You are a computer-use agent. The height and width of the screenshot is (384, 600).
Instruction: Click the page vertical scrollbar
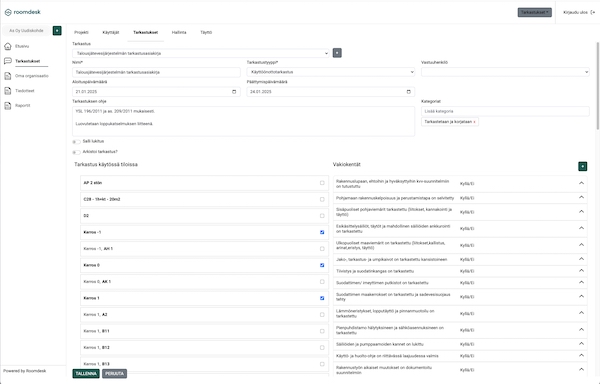coord(598,86)
